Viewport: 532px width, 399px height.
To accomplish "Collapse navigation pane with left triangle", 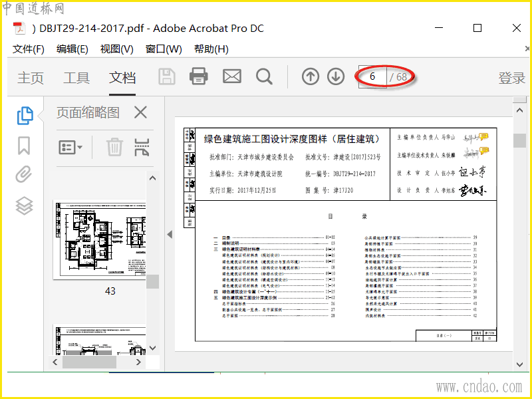I will click(x=170, y=234).
